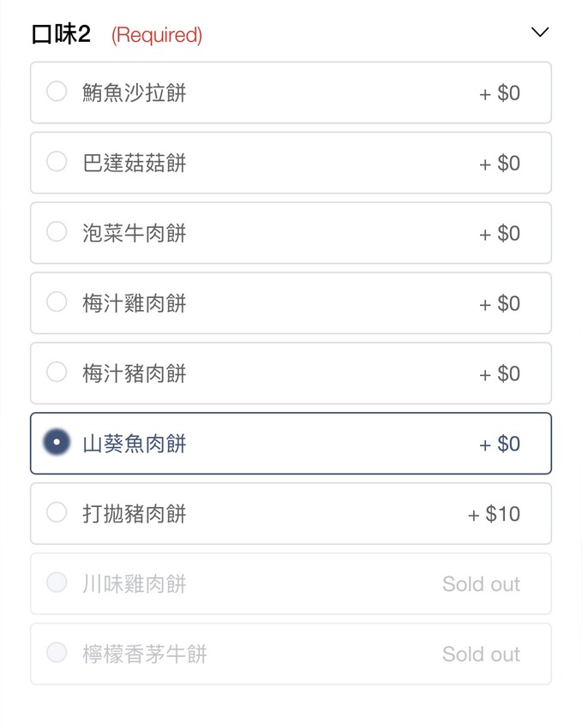Click the 巴達菇菇餅 option text

pos(134,163)
